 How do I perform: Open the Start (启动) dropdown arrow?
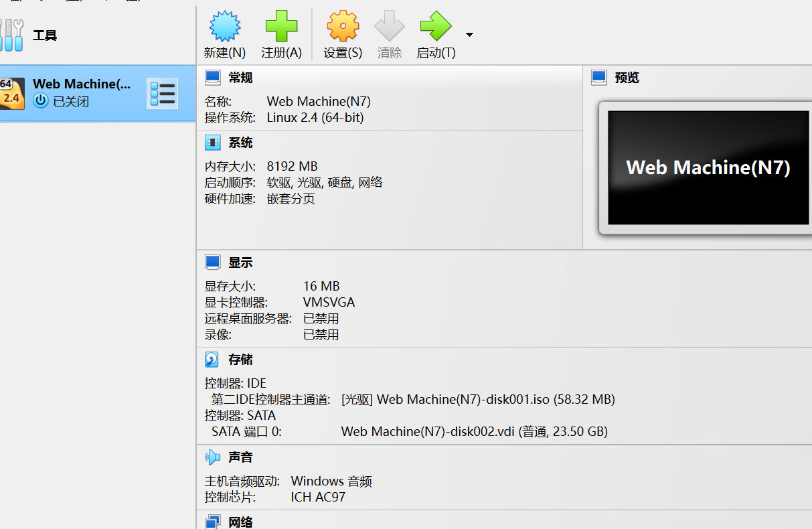coord(469,34)
